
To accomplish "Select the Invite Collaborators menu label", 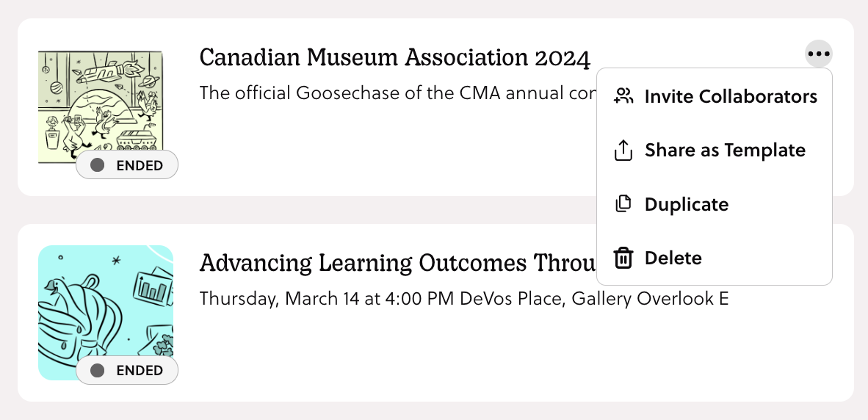I will [731, 96].
